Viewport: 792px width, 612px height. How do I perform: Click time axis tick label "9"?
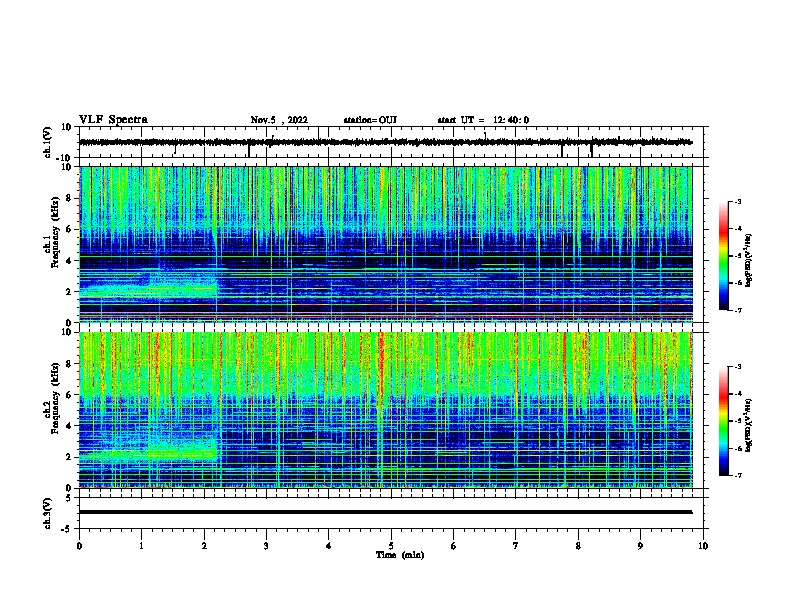[640, 546]
